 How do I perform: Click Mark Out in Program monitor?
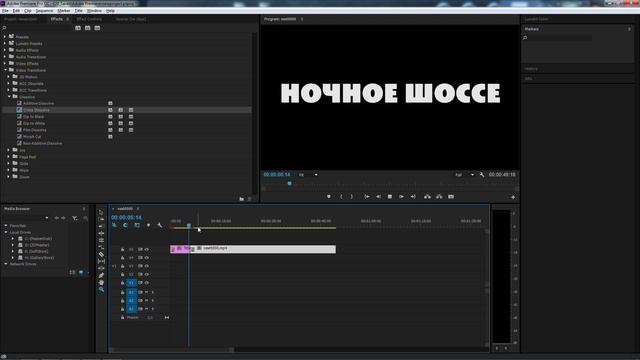pyautogui.click(x=352, y=197)
